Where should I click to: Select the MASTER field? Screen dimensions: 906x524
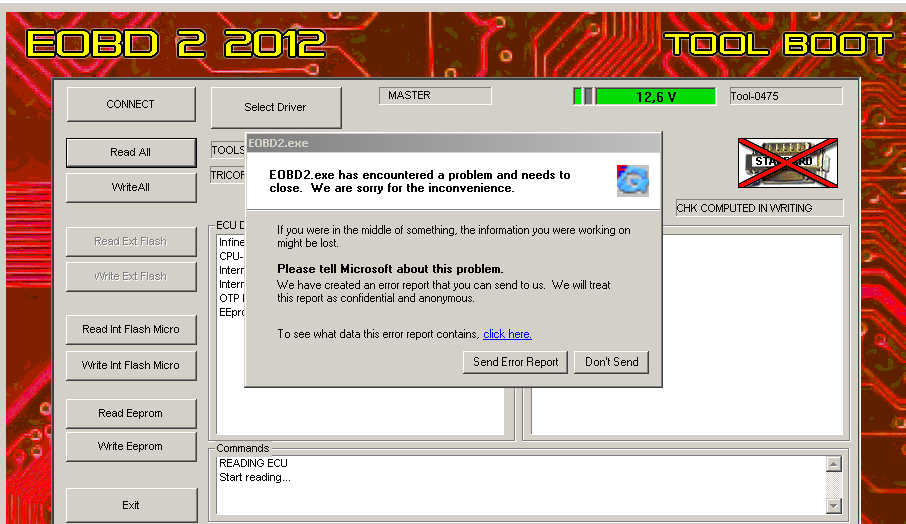435,95
